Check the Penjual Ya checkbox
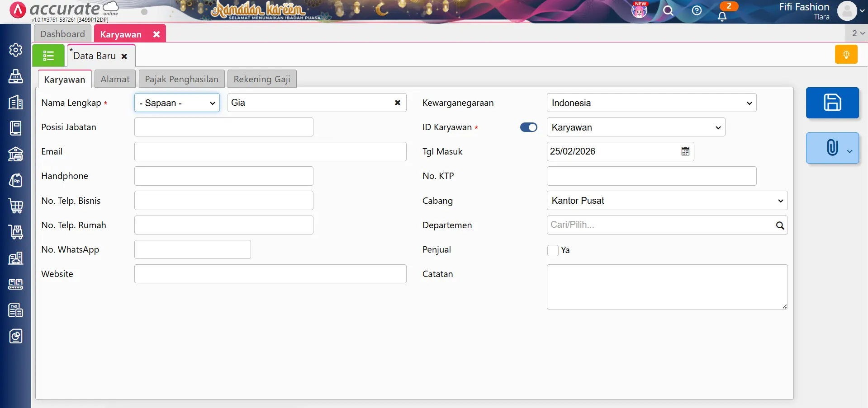 (x=552, y=250)
